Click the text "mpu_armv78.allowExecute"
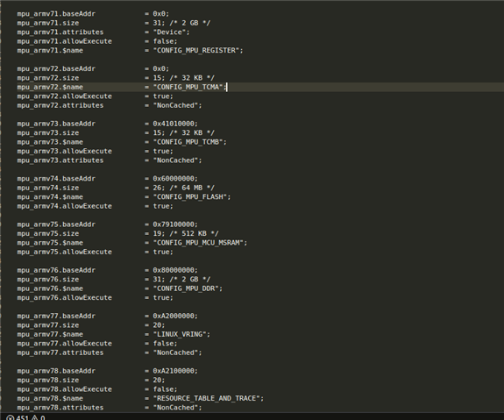Image resolution: width=504 pixels, height=420 pixels. [65, 389]
